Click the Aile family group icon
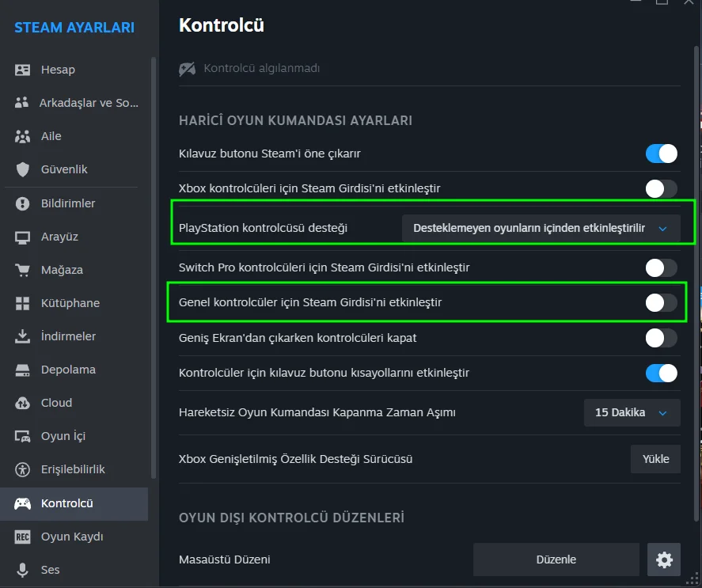The height and width of the screenshot is (588, 702). point(22,136)
